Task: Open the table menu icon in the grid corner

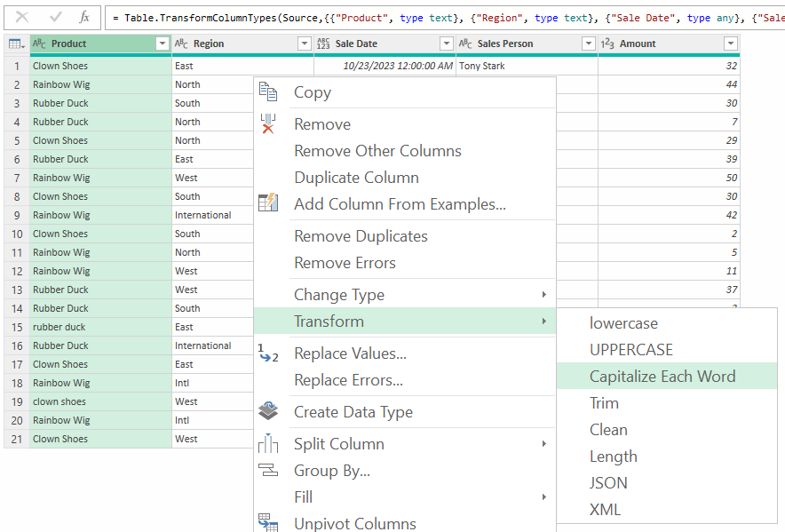Action: [16, 44]
